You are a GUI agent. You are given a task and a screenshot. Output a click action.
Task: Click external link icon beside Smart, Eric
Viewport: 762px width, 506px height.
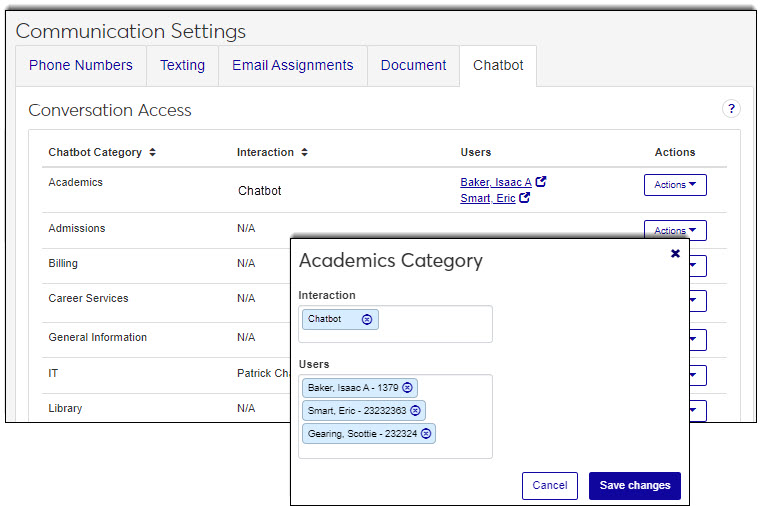click(x=525, y=198)
